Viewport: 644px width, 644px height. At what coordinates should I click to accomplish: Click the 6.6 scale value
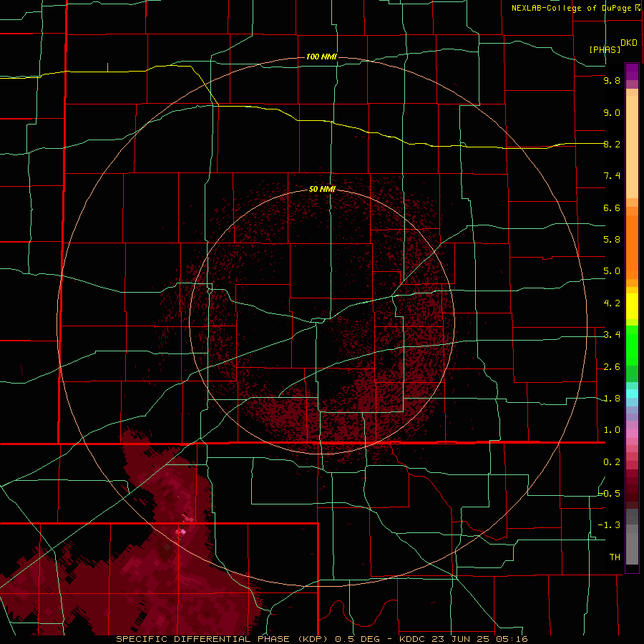(612, 208)
